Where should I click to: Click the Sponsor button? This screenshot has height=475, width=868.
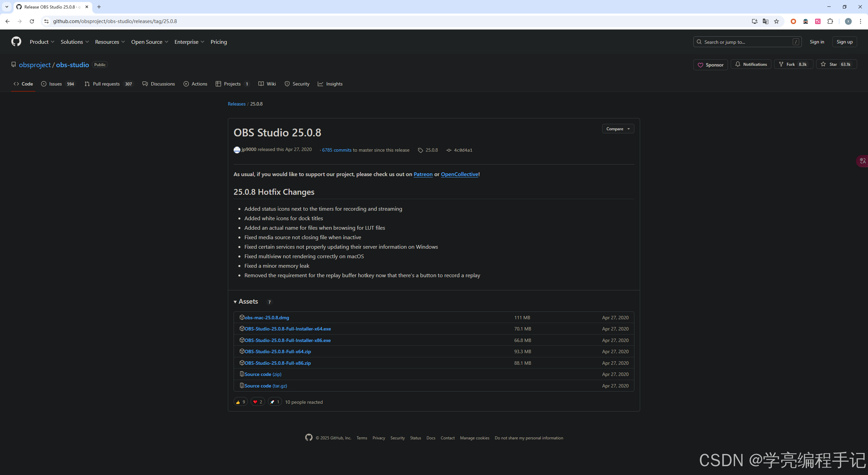click(710, 64)
